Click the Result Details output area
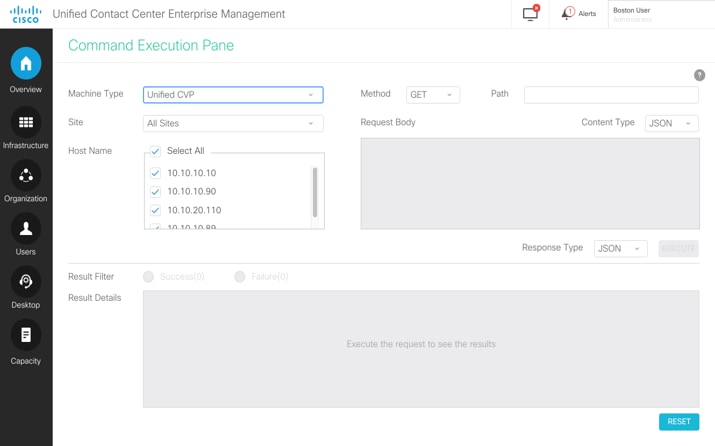The width and height of the screenshot is (715, 446). click(421, 349)
